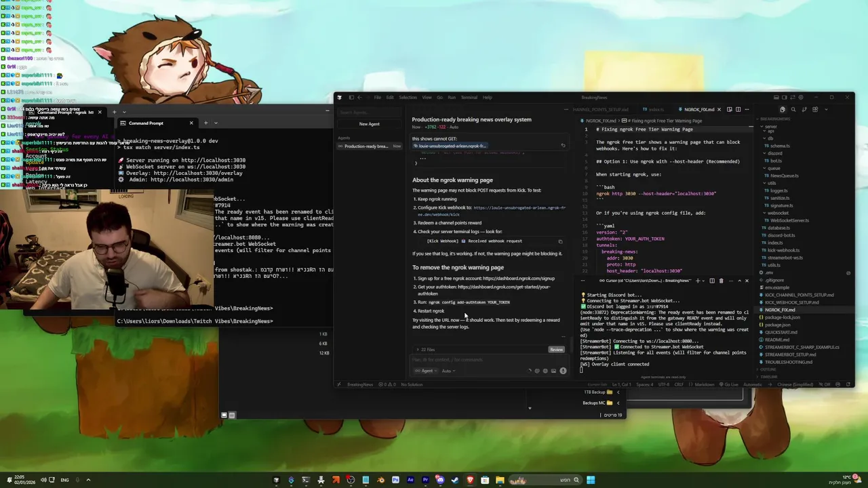Viewport: 868px width, 488px height.
Task: Split the terminal panel
Action: 712,281
